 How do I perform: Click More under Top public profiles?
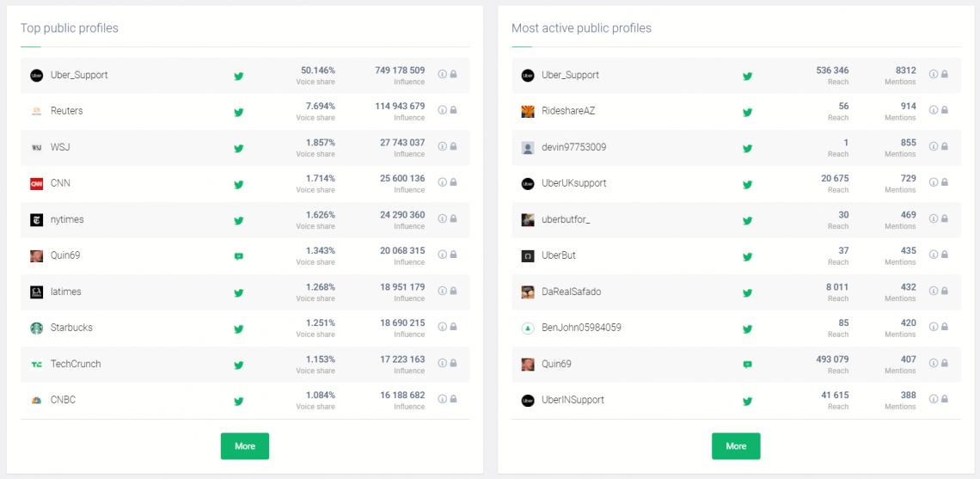(x=245, y=445)
